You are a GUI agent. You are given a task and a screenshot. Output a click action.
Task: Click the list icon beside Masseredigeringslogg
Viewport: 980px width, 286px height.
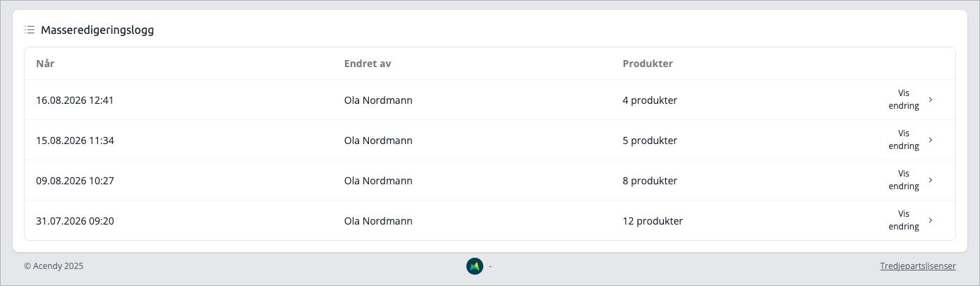[30, 30]
